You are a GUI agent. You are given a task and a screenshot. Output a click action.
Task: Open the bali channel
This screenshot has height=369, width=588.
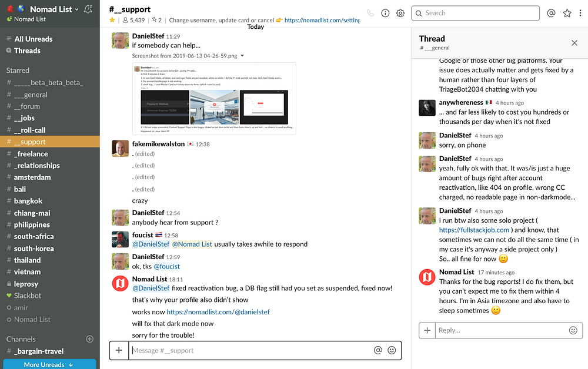pyautogui.click(x=50, y=189)
